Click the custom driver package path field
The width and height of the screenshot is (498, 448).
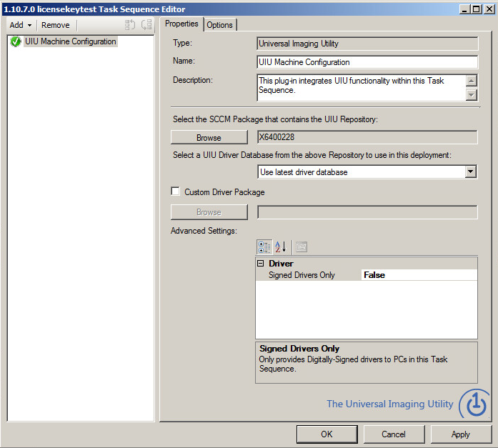[367, 212]
